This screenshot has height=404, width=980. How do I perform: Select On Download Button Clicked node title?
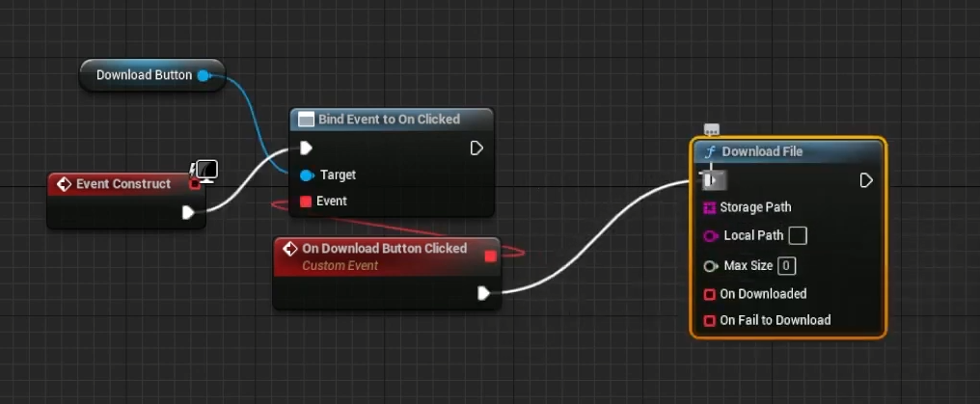click(x=384, y=249)
